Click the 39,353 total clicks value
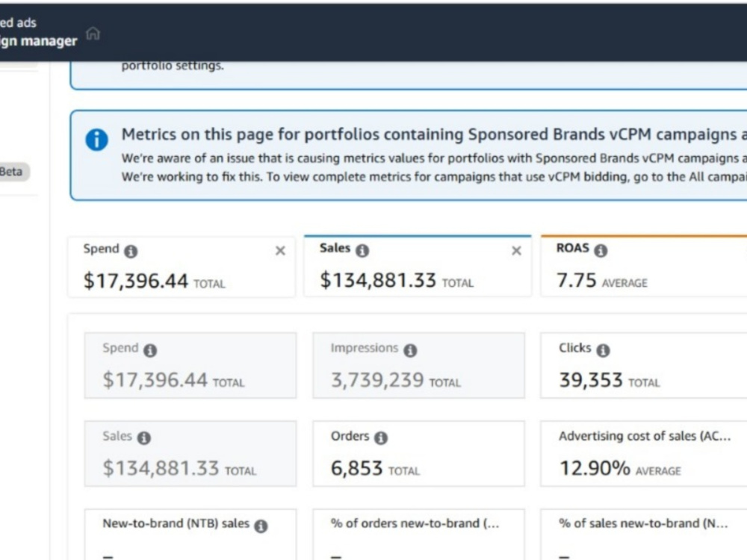 point(591,380)
